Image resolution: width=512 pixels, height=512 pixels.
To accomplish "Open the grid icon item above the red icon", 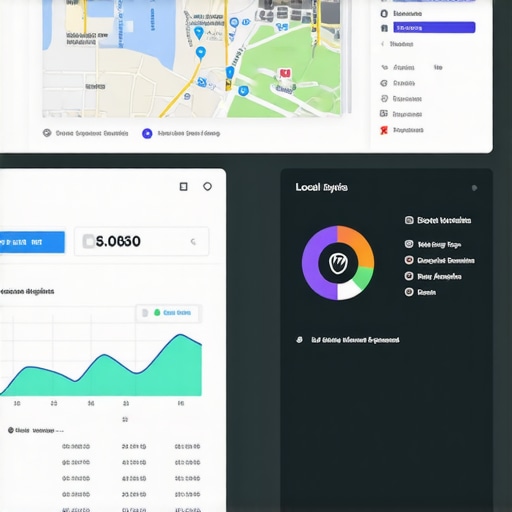I will point(384,114).
